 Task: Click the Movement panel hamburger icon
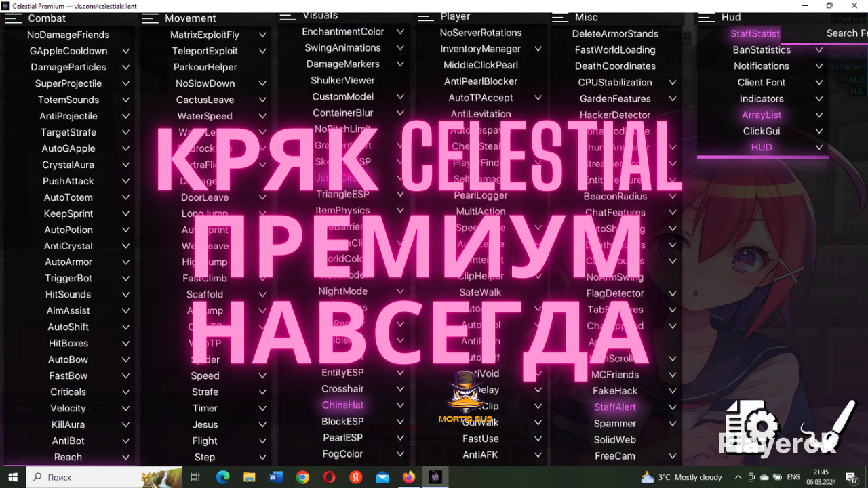(151, 18)
